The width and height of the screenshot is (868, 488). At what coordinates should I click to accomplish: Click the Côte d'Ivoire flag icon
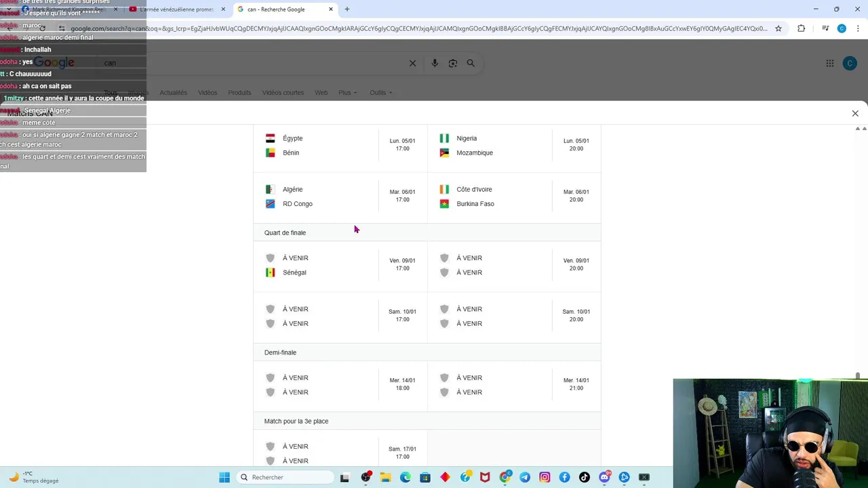(444, 189)
